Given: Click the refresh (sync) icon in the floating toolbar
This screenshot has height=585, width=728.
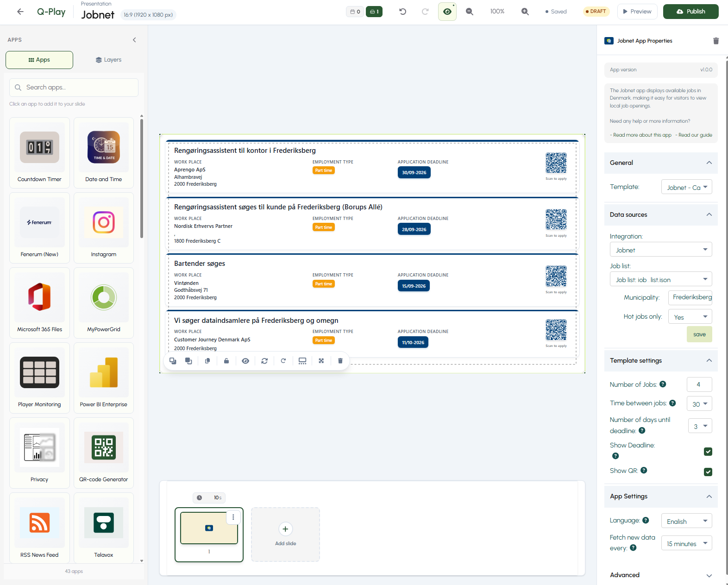Looking at the screenshot, I should click(x=264, y=361).
